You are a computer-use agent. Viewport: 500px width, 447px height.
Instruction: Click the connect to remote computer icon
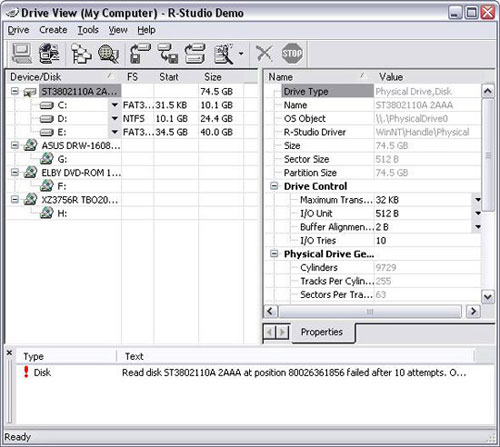pyautogui.click(x=49, y=53)
